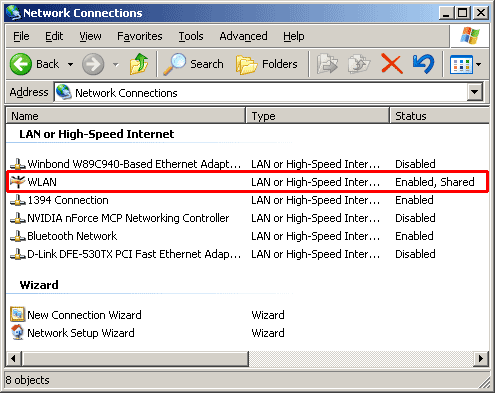Minimize the Network Connections window
The width and height of the screenshot is (495, 393).
tap(446, 13)
